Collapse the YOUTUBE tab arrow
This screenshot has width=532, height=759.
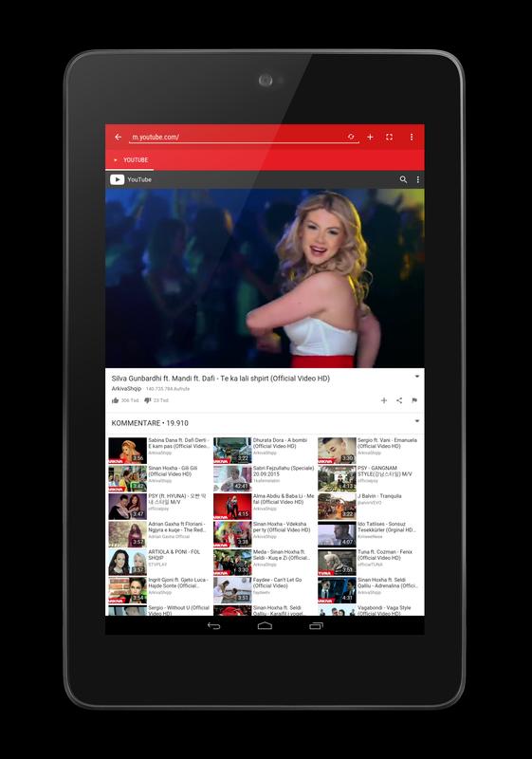tap(116, 160)
